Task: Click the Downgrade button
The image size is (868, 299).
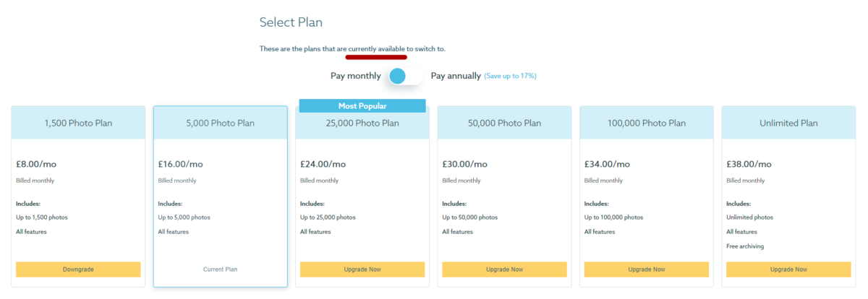Action: coord(78,269)
